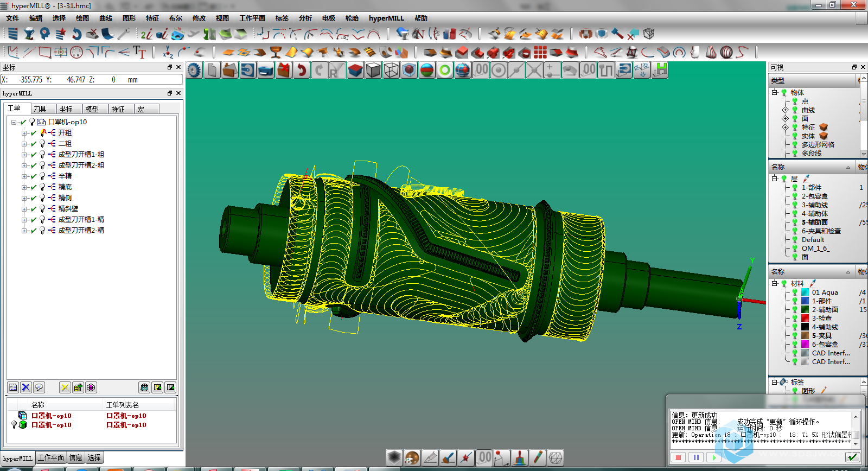Click the coordinate X Y Z readout field
The width and height of the screenshot is (868, 471).
tap(92, 79)
